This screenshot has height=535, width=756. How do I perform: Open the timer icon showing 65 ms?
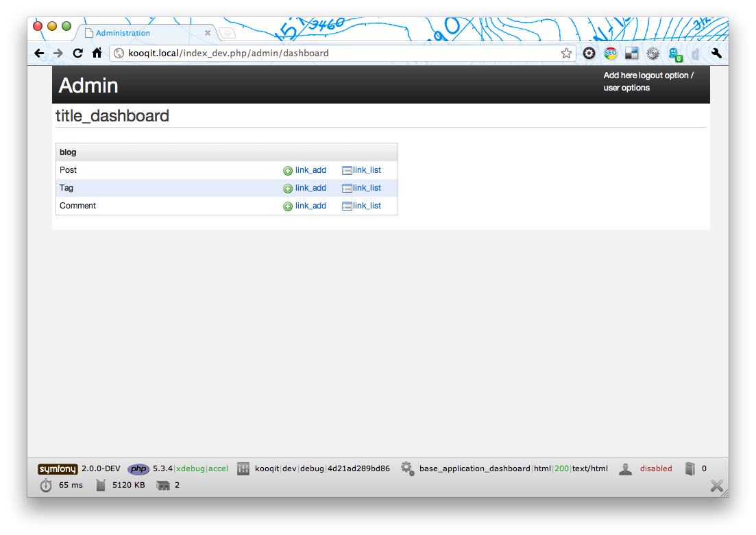coord(46,486)
